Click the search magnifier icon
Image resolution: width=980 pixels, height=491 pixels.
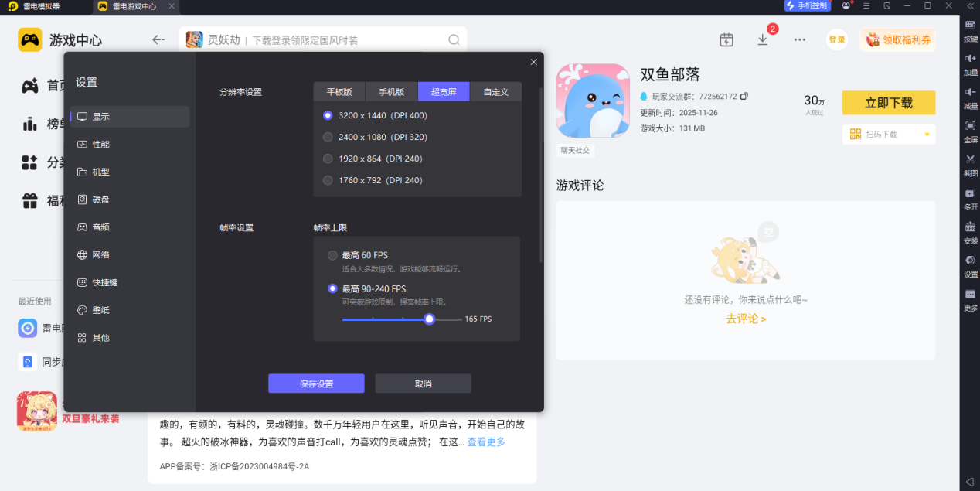[454, 39]
